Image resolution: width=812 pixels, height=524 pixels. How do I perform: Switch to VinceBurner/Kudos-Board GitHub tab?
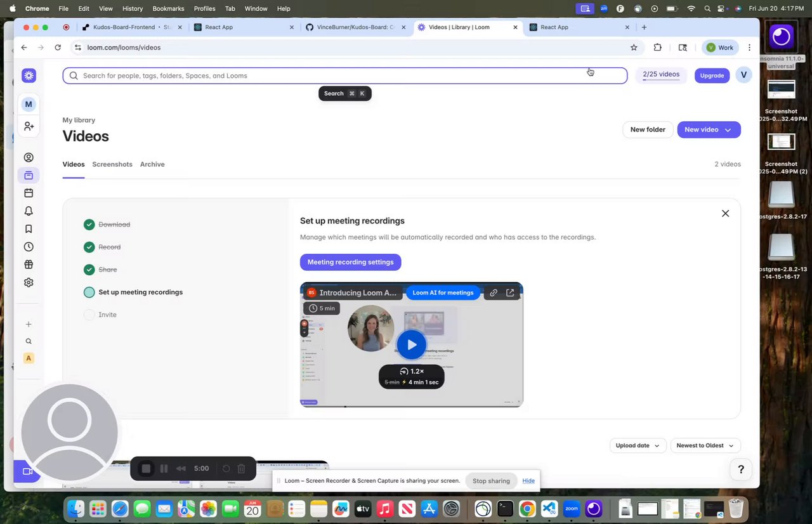[355, 27]
